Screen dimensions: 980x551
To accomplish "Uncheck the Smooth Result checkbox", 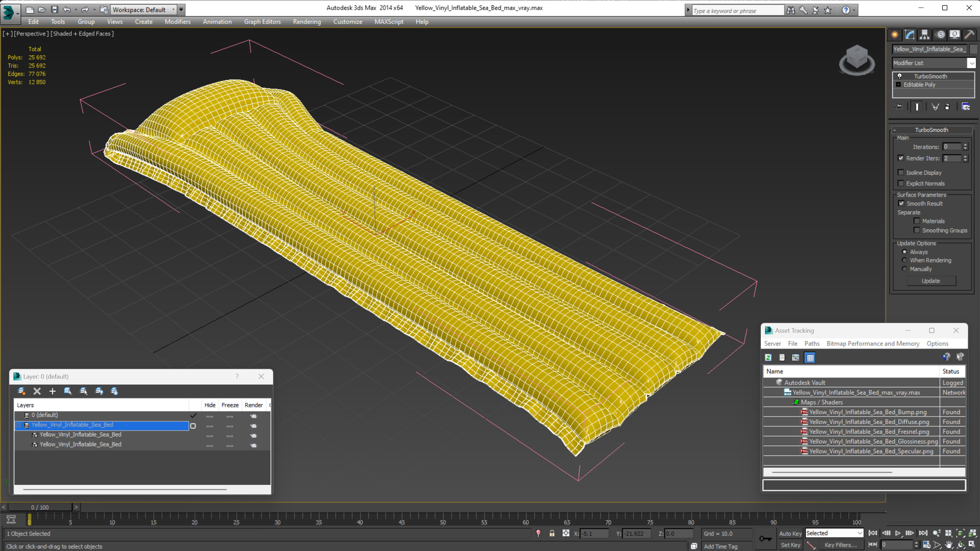I will tap(901, 204).
